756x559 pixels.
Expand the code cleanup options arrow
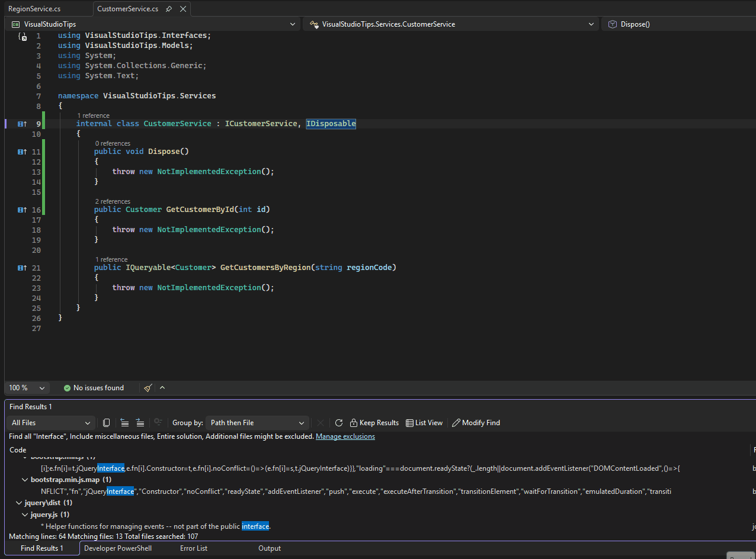pos(162,388)
